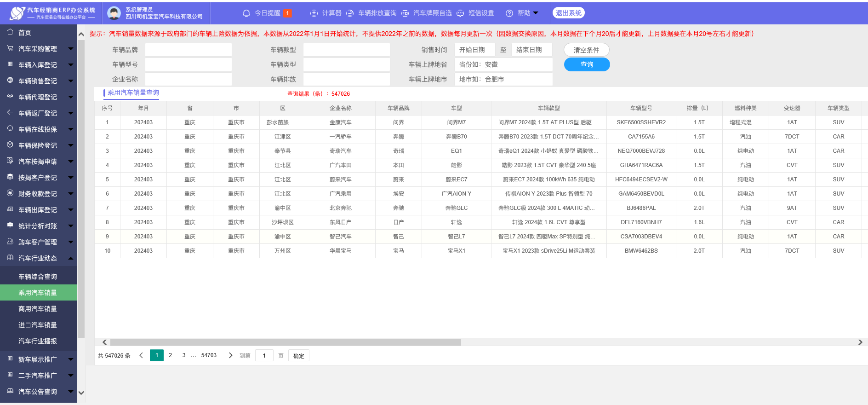
Task: Collapse the 汽车行业动态 menu arrow
Action: coord(70,258)
